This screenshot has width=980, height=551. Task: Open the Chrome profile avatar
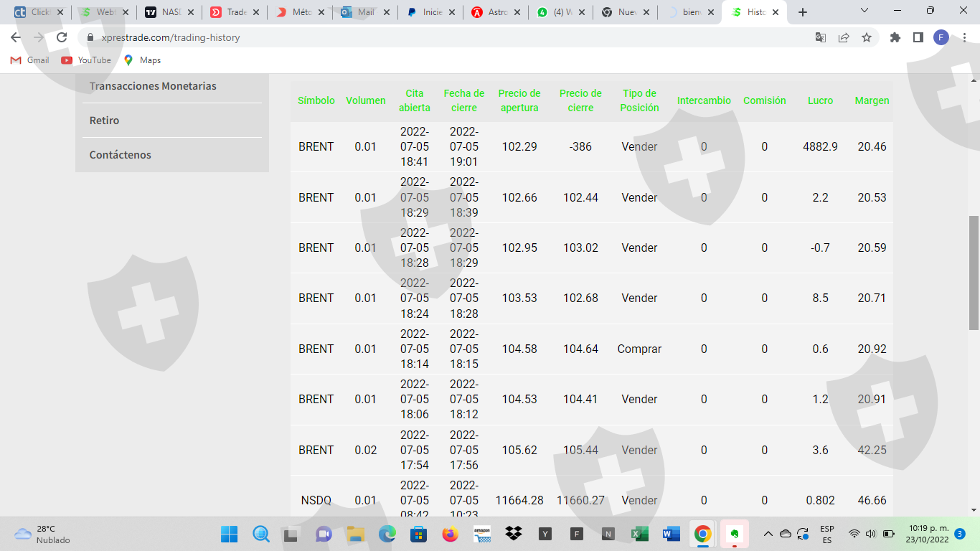pyautogui.click(x=941, y=37)
